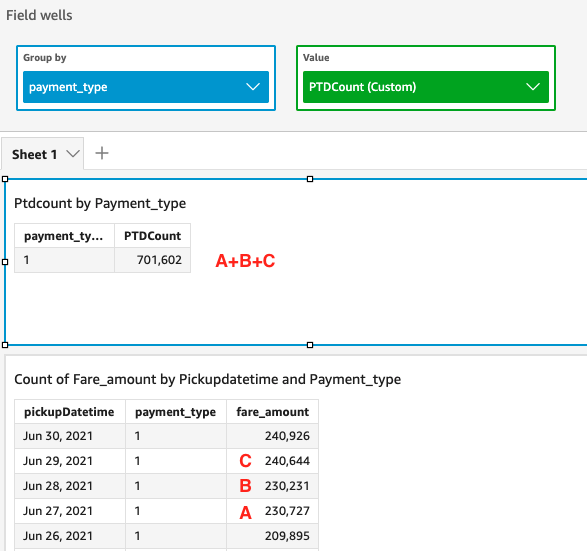Click the PTDCount column header
This screenshot has width=587, height=551.
[x=152, y=236]
